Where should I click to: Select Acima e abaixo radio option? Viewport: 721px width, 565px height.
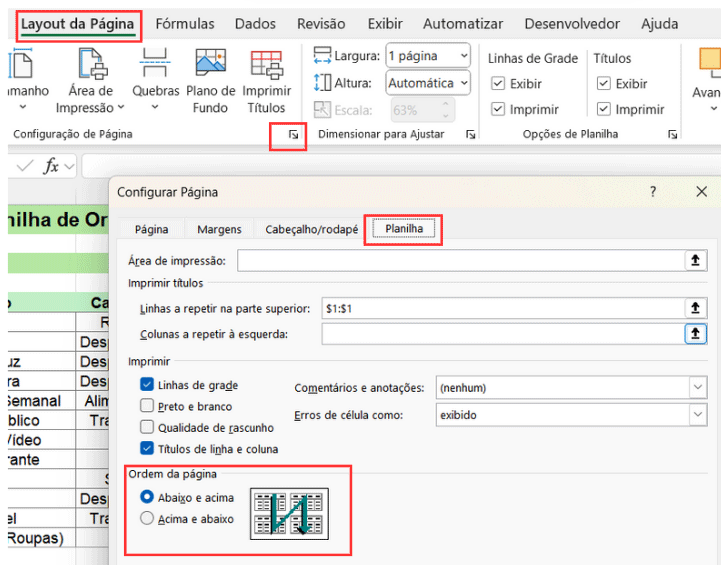pos(148,519)
